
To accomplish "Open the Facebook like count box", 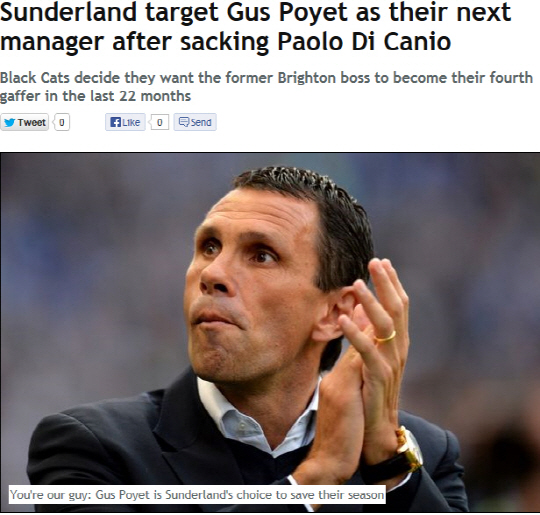I will tap(159, 122).
